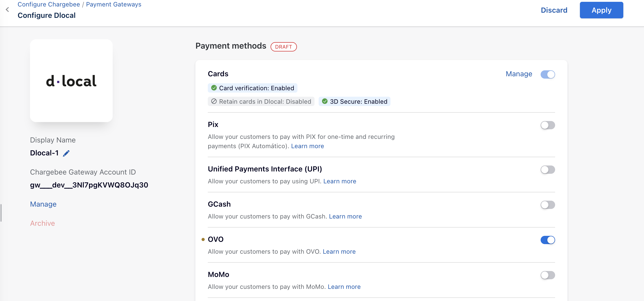Viewport: 644px width, 301px height.
Task: Click the Cards heading
Action: (218, 74)
